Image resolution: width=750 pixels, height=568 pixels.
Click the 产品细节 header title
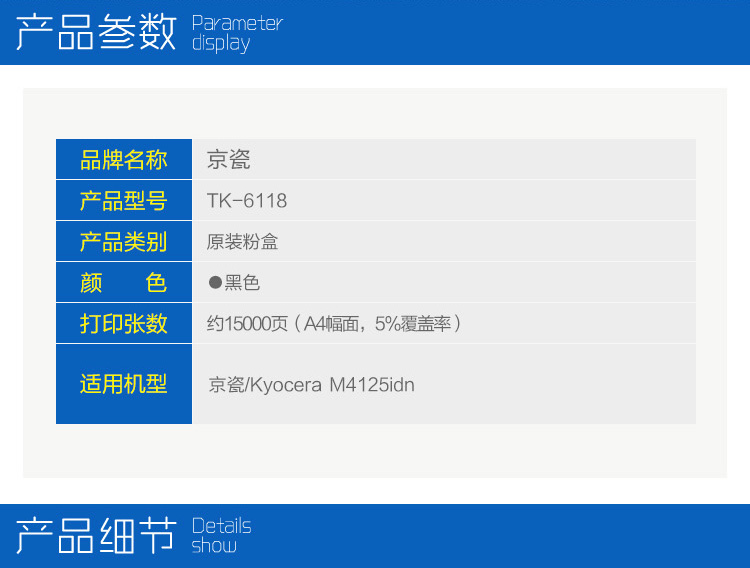coord(96,535)
